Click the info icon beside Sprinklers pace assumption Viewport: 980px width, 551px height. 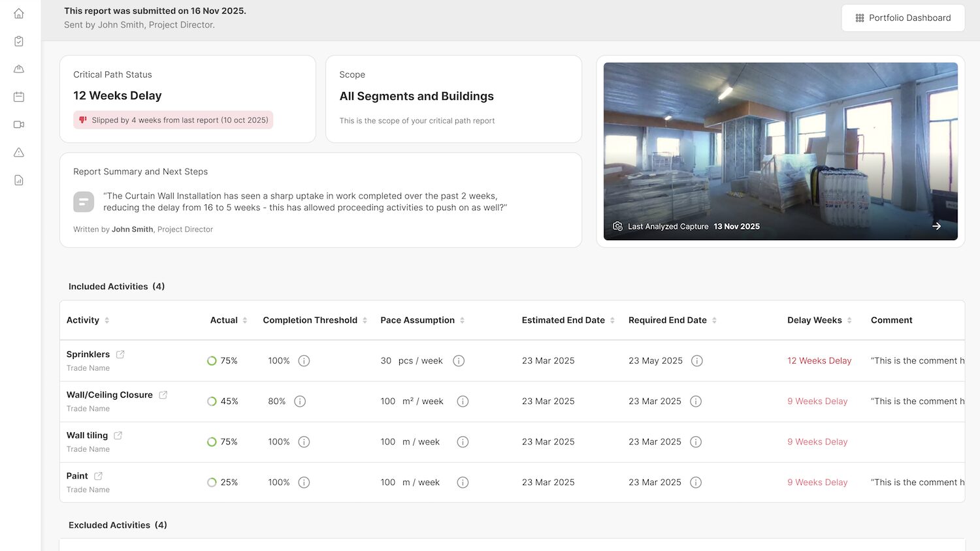click(458, 360)
